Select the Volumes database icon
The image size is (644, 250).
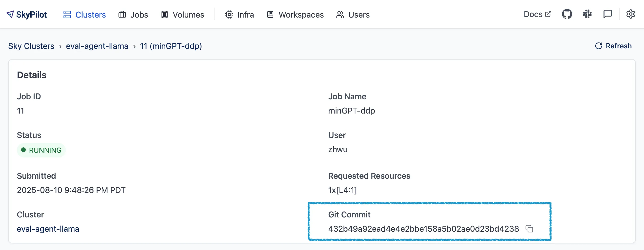point(164,15)
